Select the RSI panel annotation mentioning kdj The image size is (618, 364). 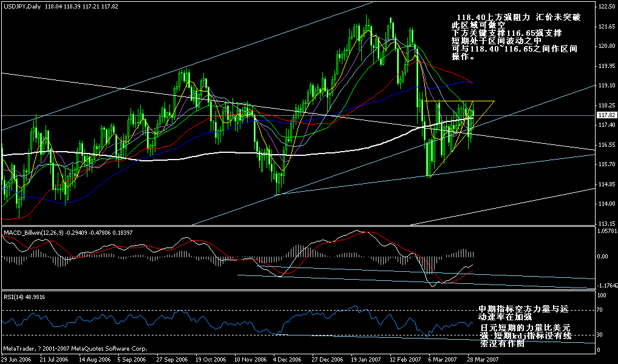[525, 335]
